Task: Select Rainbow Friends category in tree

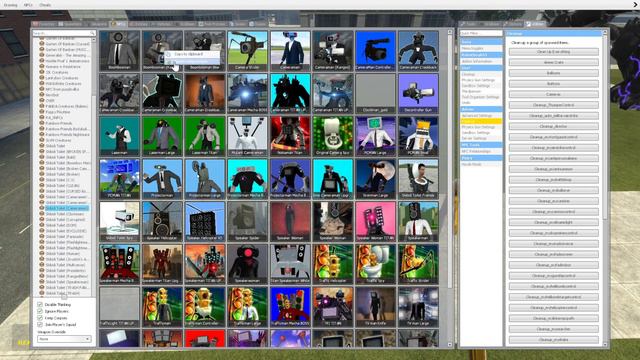Action: pos(59,123)
